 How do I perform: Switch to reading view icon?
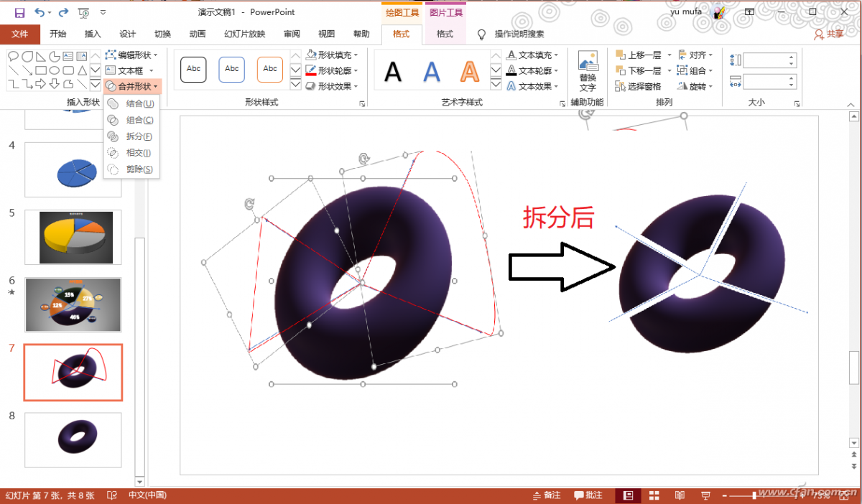coord(680,495)
